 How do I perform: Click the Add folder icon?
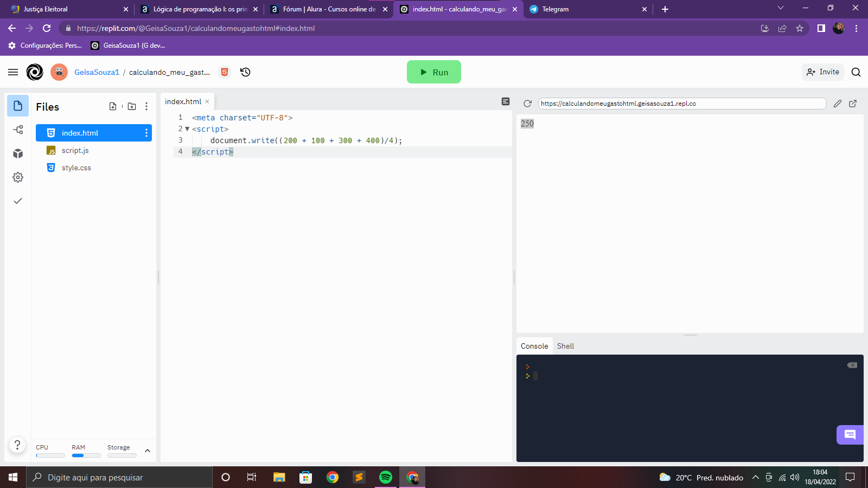pos(132,107)
